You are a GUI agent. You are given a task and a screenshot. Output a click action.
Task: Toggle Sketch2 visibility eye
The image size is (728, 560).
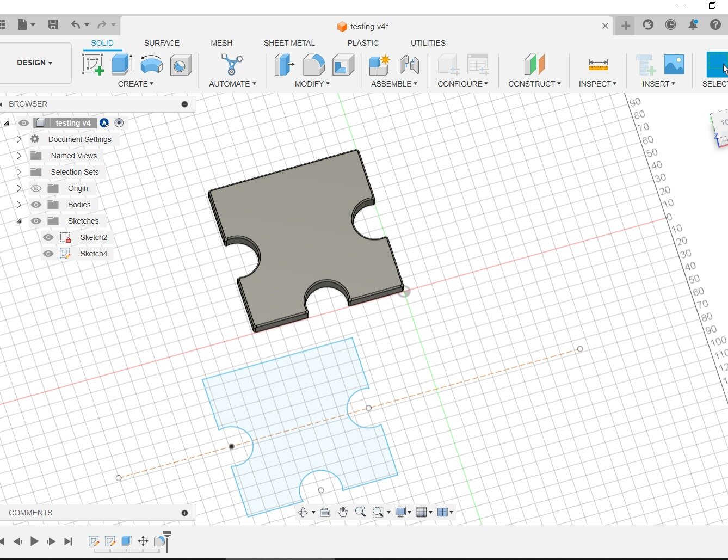[x=48, y=237]
